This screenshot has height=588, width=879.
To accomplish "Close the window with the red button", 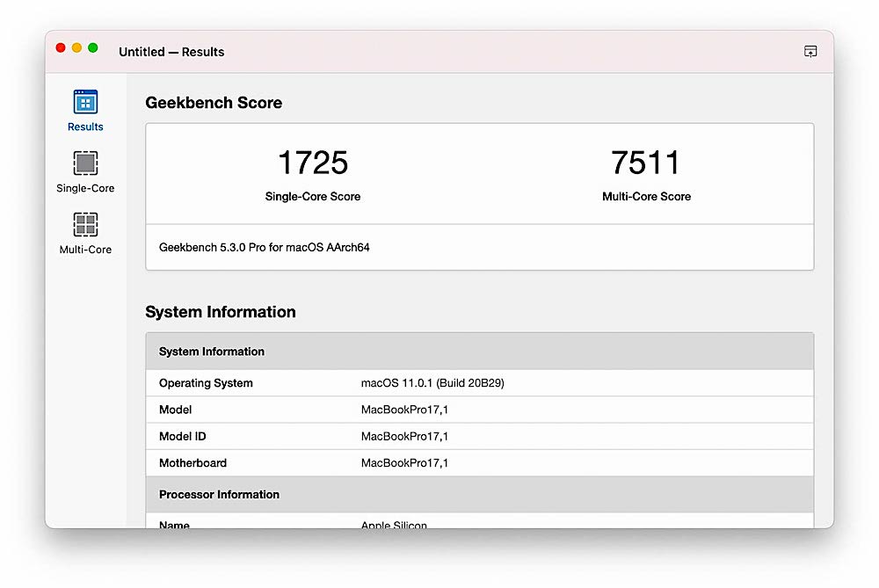I will (61, 48).
